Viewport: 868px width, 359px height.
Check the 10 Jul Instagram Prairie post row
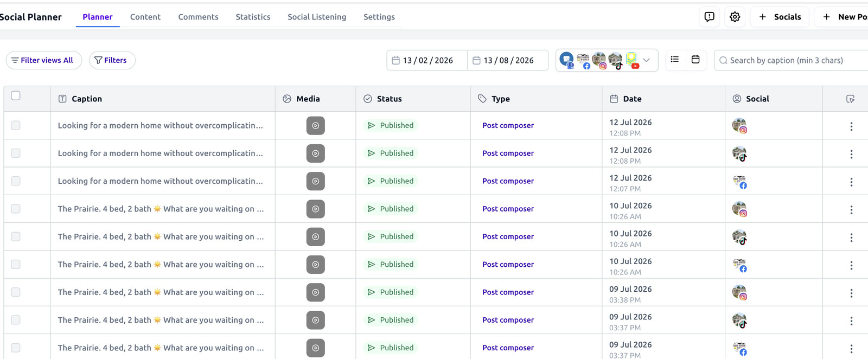(16, 209)
